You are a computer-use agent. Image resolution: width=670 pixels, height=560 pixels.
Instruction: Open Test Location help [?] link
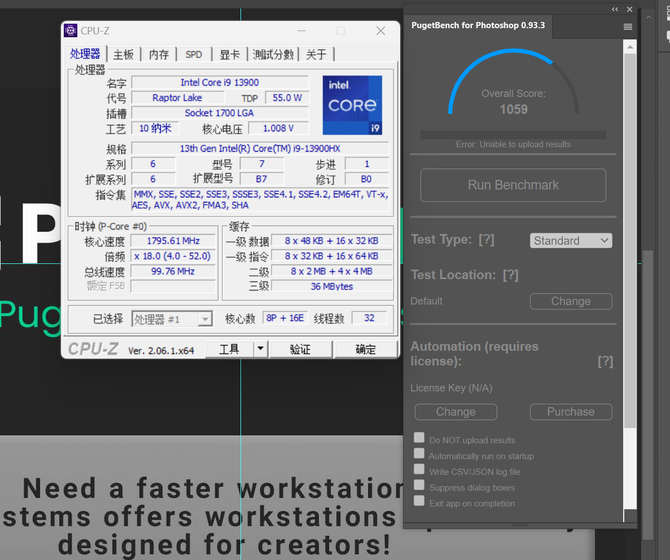click(511, 275)
